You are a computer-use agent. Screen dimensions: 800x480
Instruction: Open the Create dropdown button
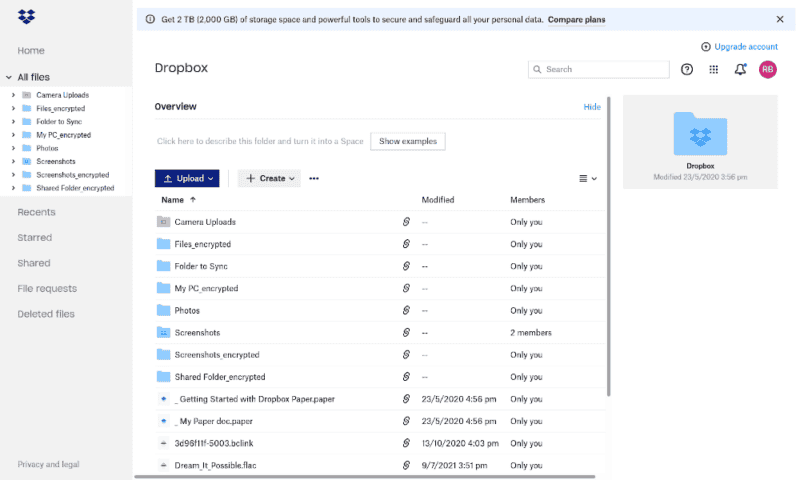click(269, 179)
